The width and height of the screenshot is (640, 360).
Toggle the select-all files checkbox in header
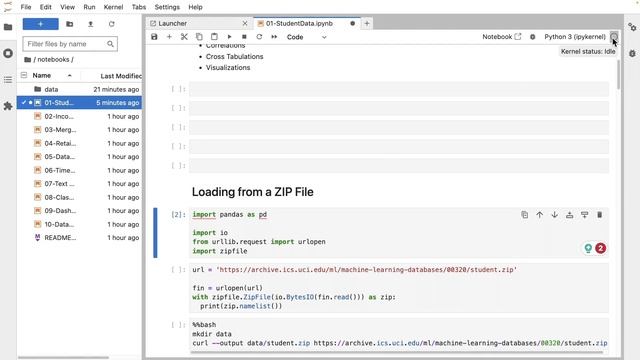[24, 76]
